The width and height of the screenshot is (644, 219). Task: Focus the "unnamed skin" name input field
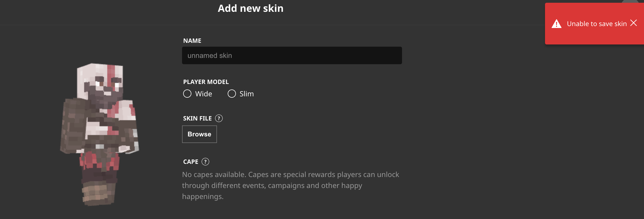coord(292,55)
